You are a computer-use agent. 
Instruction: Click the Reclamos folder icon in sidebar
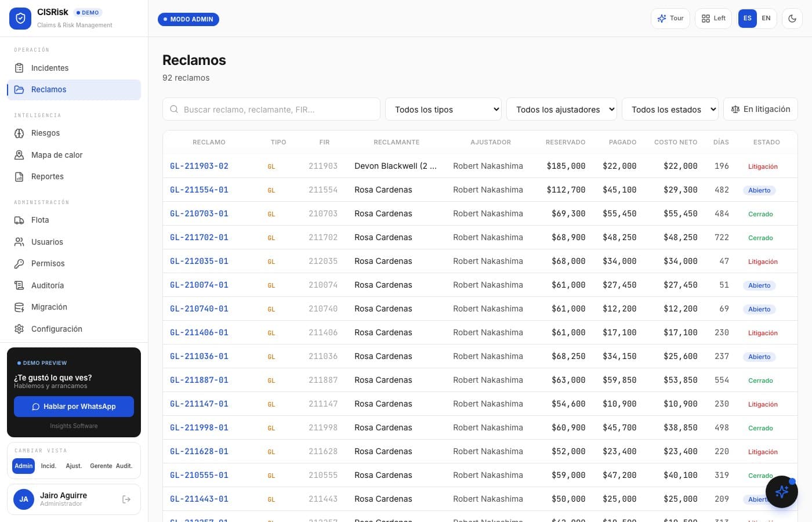tap(19, 89)
